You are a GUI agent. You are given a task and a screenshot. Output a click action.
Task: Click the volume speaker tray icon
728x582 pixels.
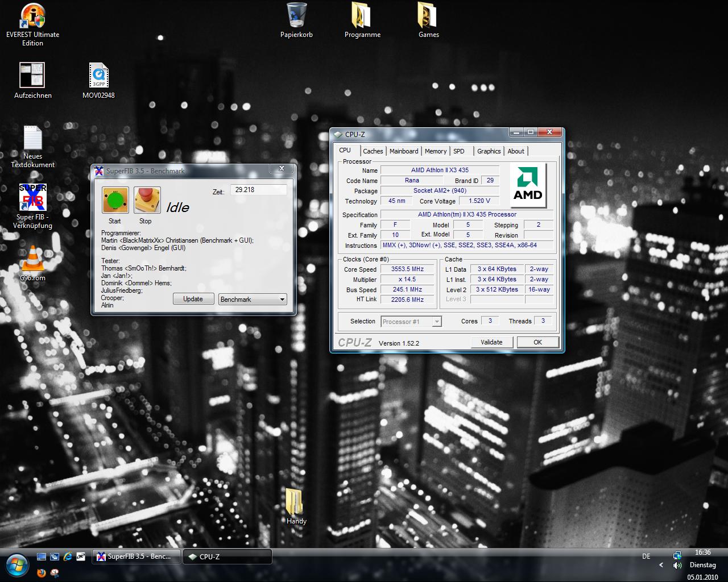[x=677, y=565]
